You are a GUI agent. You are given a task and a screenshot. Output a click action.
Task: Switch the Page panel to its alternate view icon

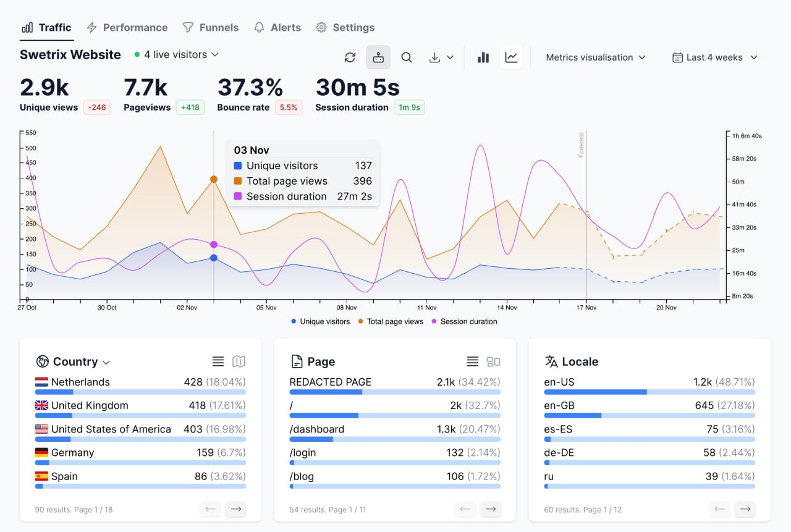point(493,361)
